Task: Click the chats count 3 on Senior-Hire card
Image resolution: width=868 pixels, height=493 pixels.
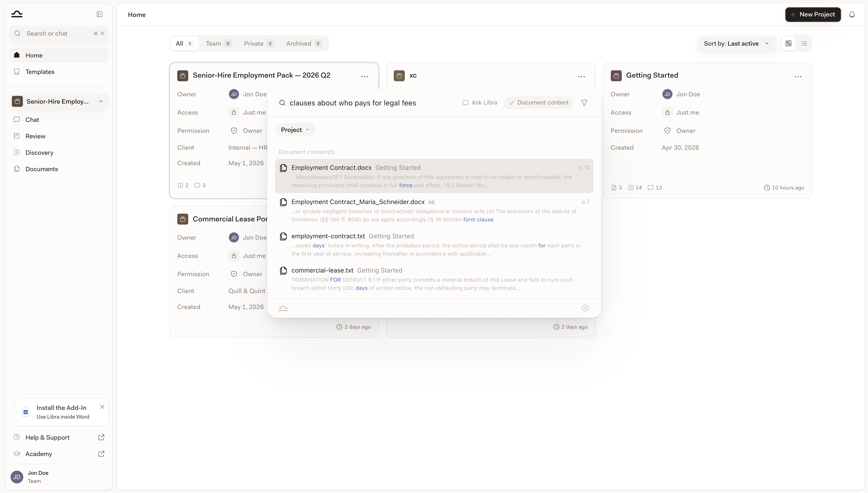Action: [x=200, y=185]
